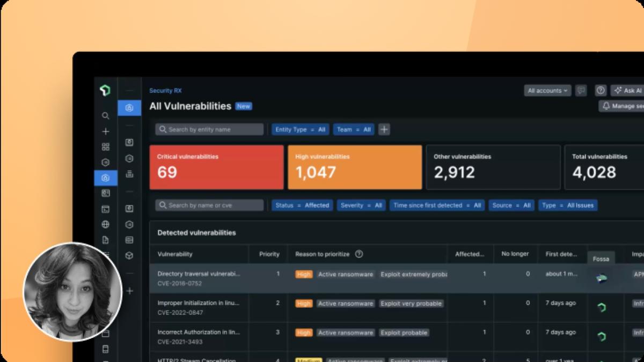The image size is (644, 362).
Task: Click the Security RX breadcrumb link
Action: [x=165, y=91]
